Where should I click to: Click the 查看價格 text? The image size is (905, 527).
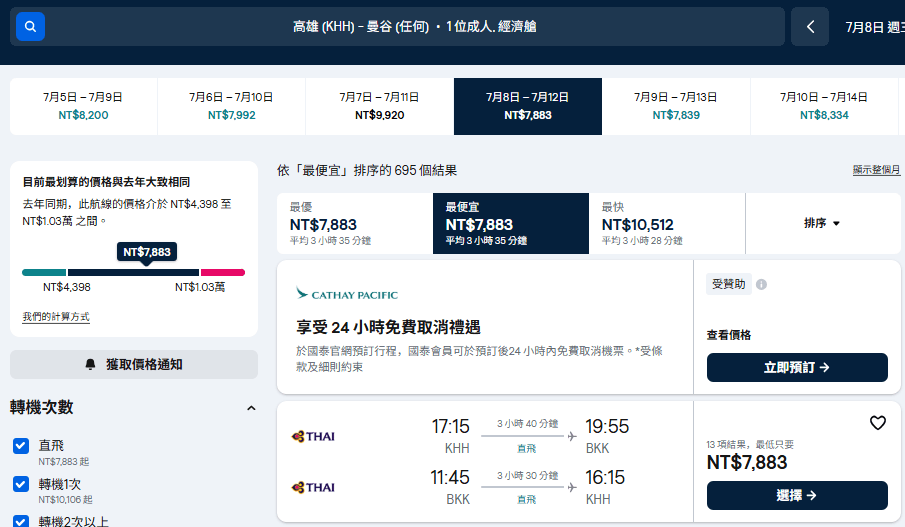point(728,335)
